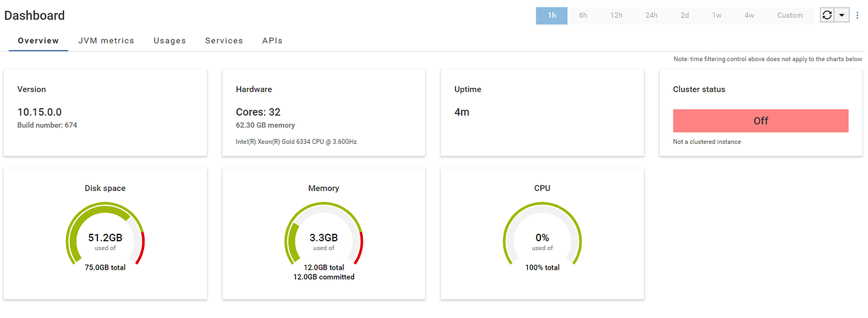Click the 75.0GB total label
The image size is (868, 318).
point(105,267)
